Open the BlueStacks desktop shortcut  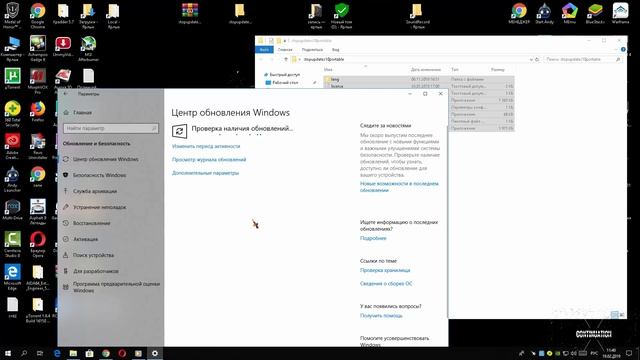click(595, 13)
